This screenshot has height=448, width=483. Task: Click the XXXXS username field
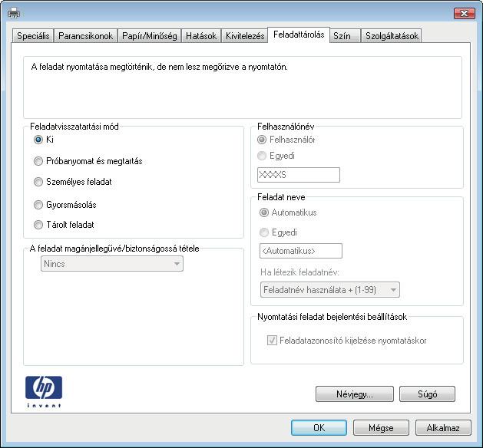pyautogui.click(x=299, y=175)
